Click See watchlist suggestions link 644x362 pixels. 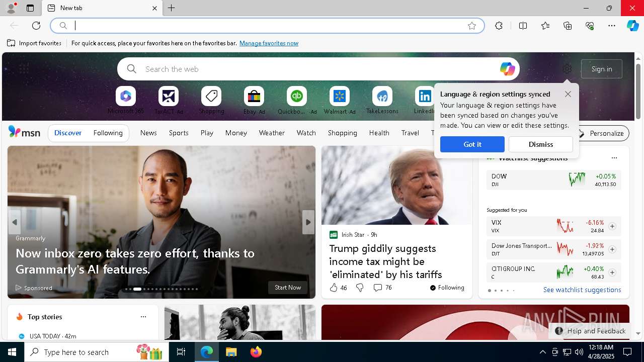click(x=582, y=290)
